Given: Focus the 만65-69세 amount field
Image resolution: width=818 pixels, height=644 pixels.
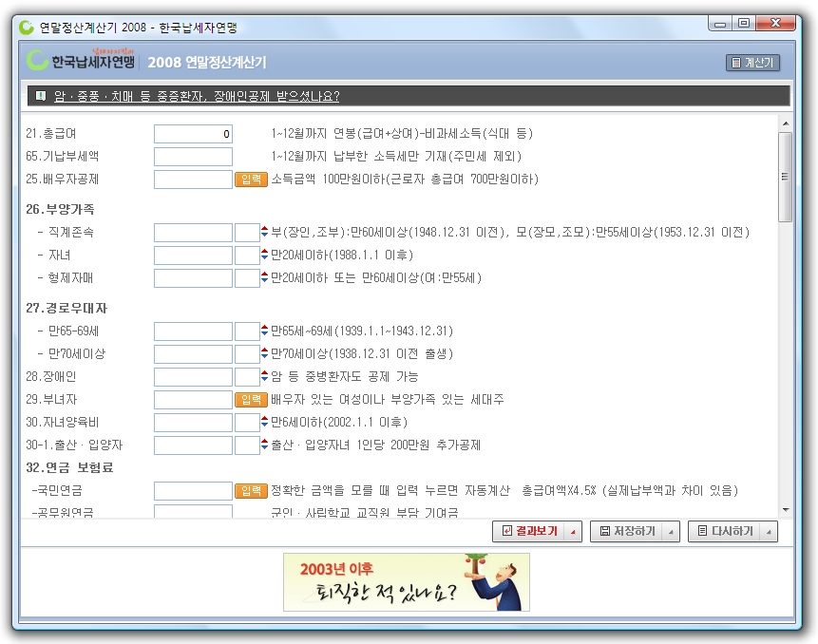Looking at the screenshot, I should tap(193, 331).
